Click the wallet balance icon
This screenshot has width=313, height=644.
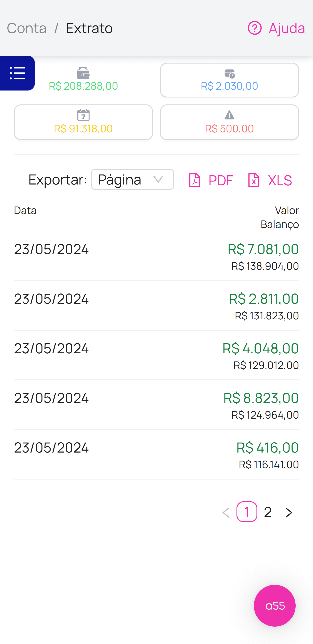[83, 73]
